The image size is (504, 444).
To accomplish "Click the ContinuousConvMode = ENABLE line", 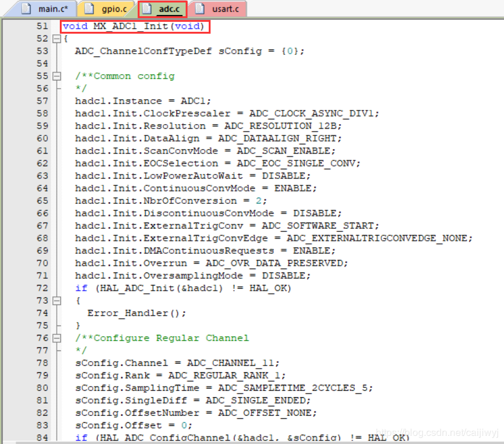I will [196, 188].
